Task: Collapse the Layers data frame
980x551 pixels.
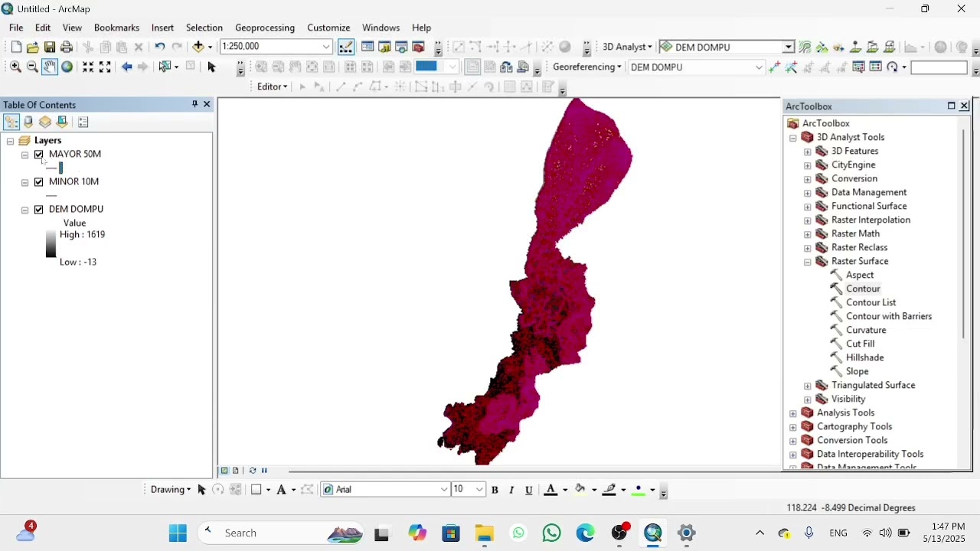Action: coord(10,141)
